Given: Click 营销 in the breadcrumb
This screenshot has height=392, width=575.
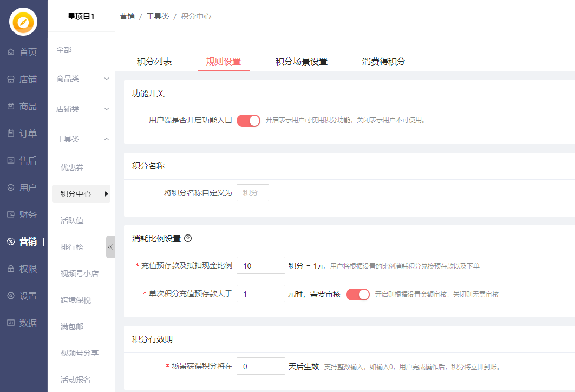Looking at the screenshot, I should coord(127,17).
